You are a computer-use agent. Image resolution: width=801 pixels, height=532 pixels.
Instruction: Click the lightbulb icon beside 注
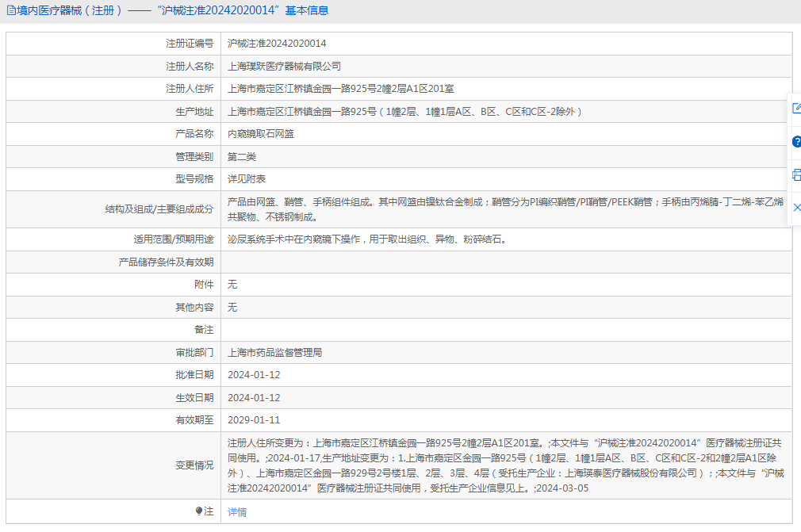(199, 511)
